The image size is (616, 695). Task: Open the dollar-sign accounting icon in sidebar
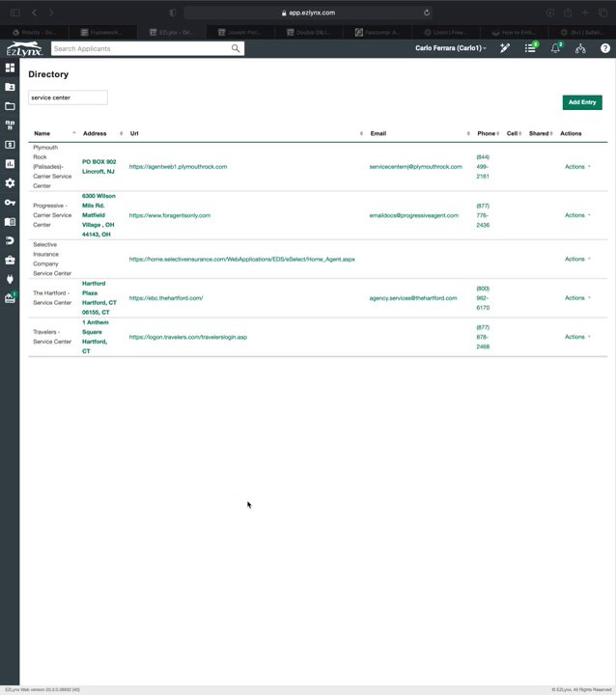[x=10, y=145]
